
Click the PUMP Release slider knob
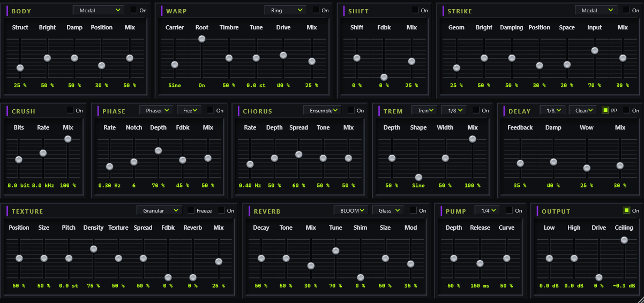tap(480, 263)
